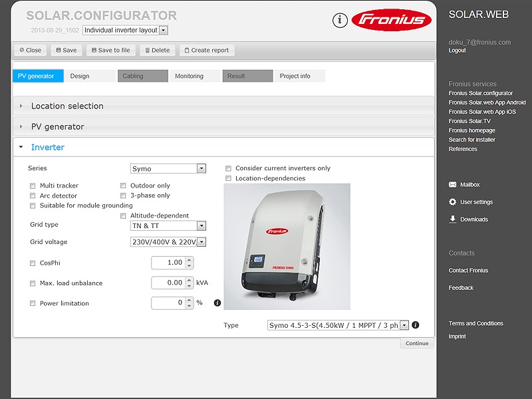This screenshot has height=399, width=532.
Task: Click the info icon beside the Fronius logo
Action: point(340,20)
